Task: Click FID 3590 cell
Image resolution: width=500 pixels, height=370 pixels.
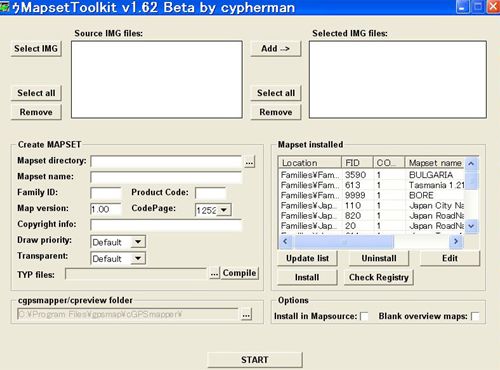Action: tap(355, 175)
